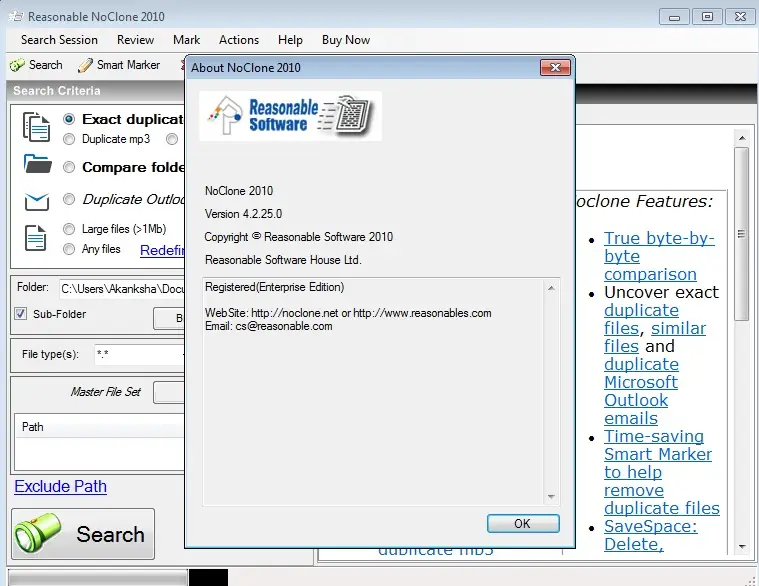Click the Search Criteria panel header
This screenshot has height=586, width=759.
[x=95, y=90]
